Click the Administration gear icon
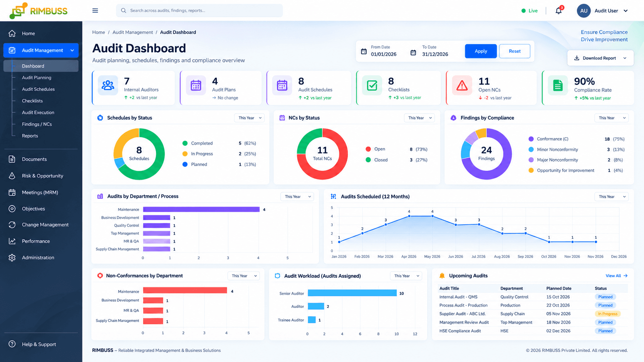644x362 pixels. (12, 257)
